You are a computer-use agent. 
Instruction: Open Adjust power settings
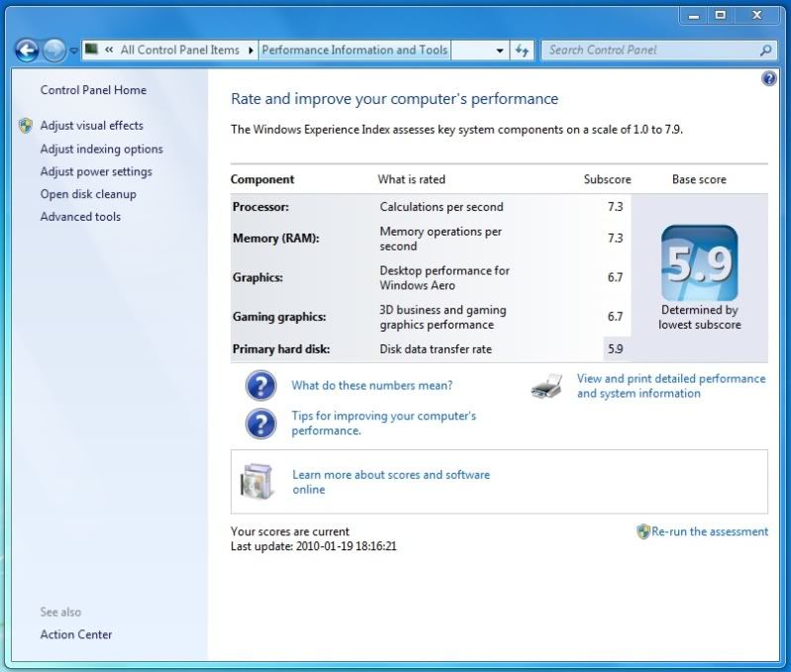click(x=96, y=172)
